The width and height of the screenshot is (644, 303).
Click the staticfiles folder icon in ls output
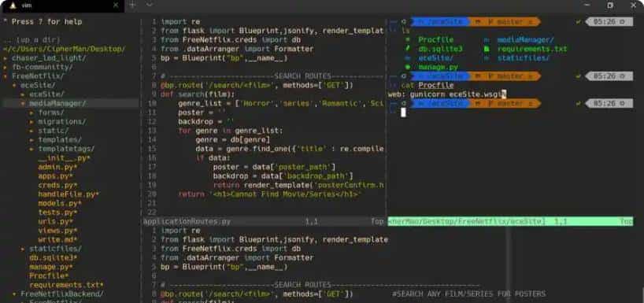coord(487,58)
